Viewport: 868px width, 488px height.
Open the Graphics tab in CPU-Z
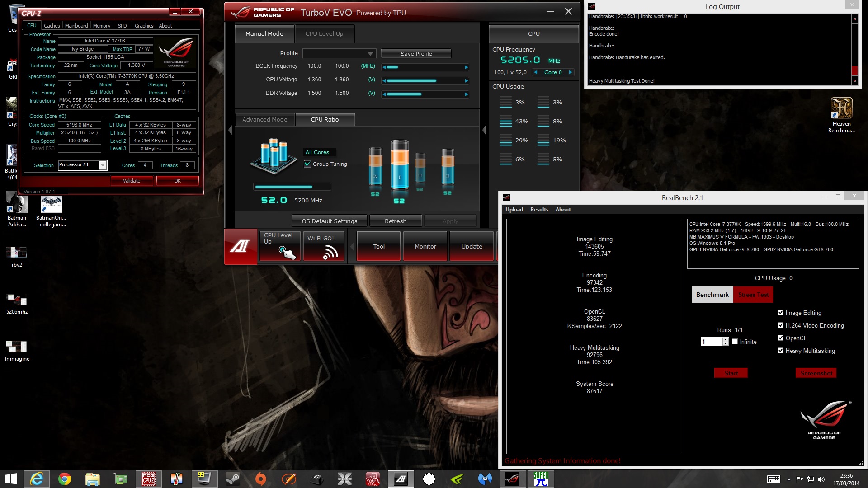pyautogui.click(x=144, y=26)
